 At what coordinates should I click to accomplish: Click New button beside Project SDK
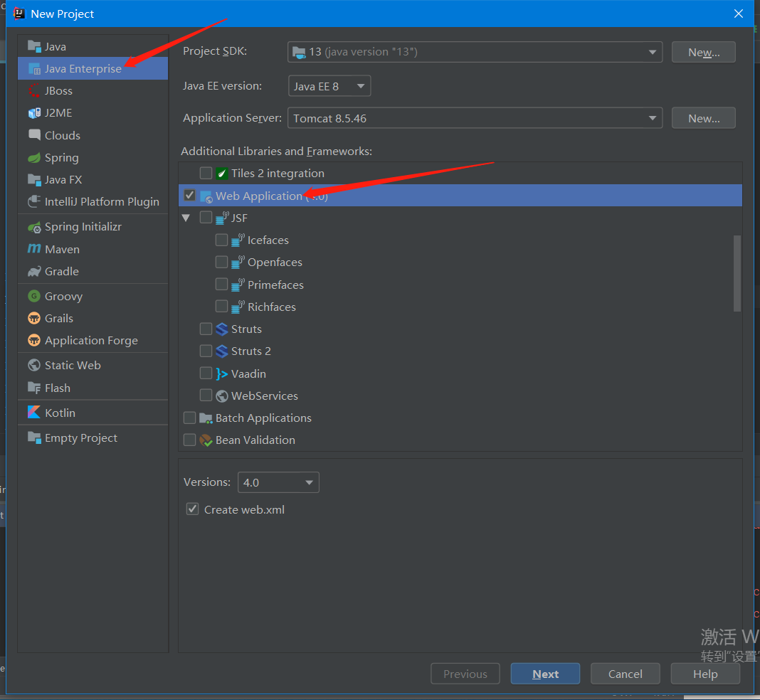[703, 52]
